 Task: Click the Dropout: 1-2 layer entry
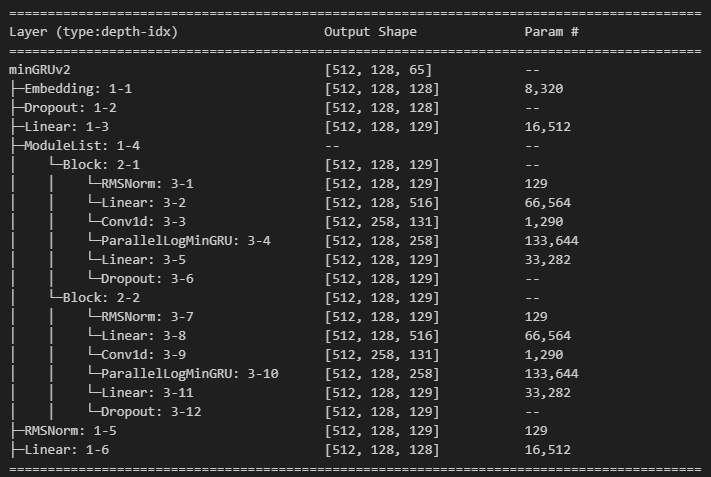[x=70, y=108]
